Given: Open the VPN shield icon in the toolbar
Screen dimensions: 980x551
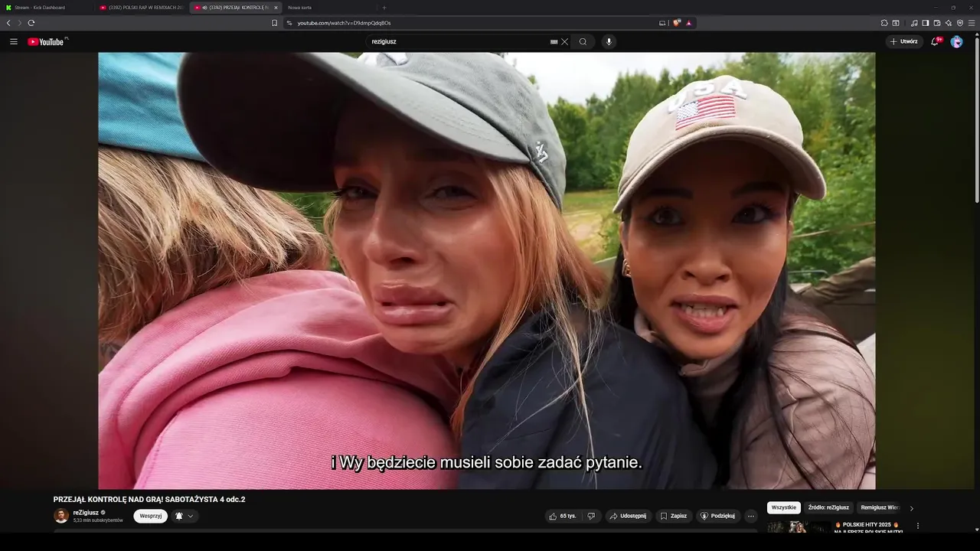Looking at the screenshot, I should pyautogui.click(x=960, y=23).
